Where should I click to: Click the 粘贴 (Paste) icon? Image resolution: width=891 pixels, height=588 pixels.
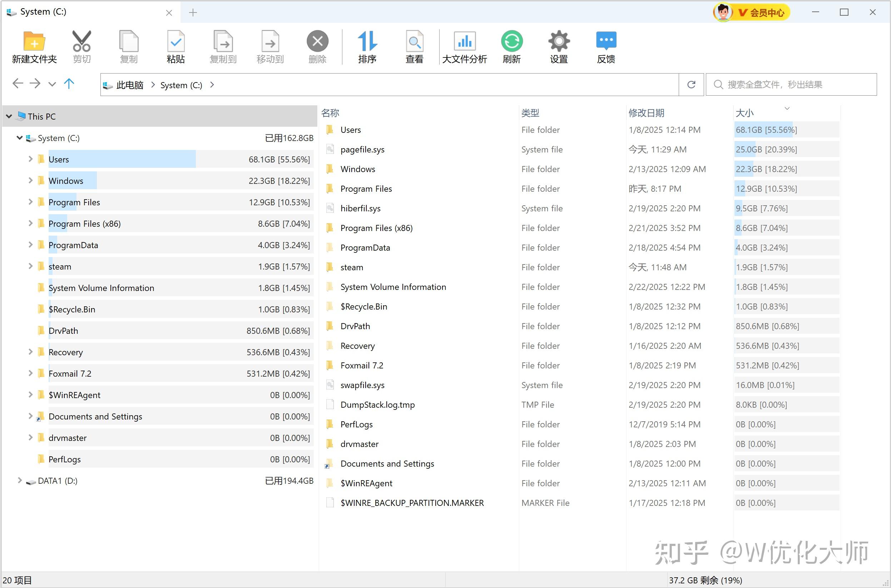click(175, 46)
